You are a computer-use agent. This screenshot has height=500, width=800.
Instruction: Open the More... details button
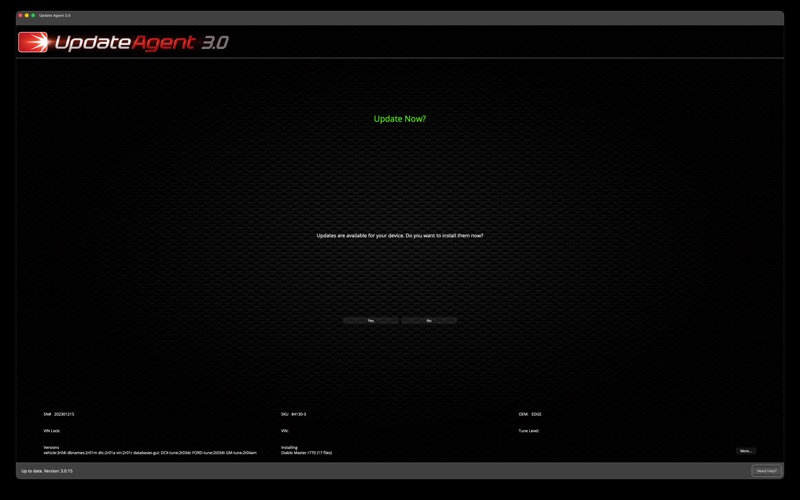click(x=746, y=451)
